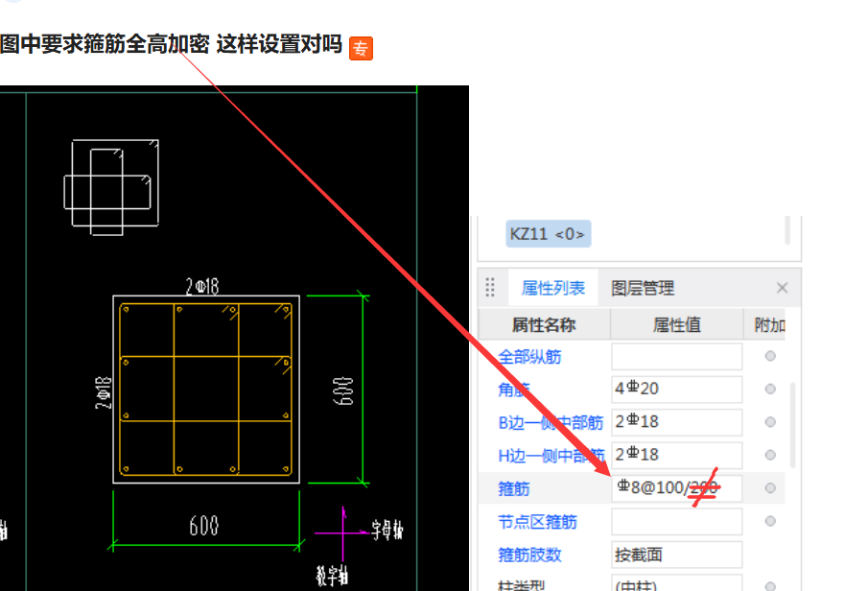Toggle the 附加 radio for 节点区箍筋

pyautogui.click(x=770, y=521)
